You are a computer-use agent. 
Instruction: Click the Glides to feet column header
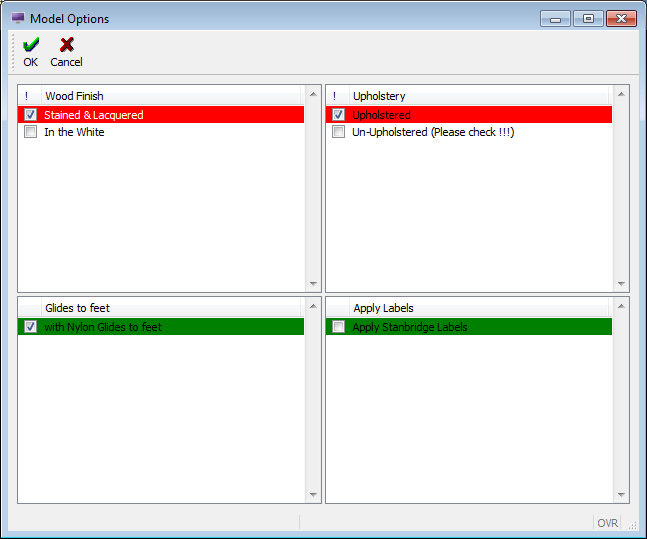[x=170, y=308]
